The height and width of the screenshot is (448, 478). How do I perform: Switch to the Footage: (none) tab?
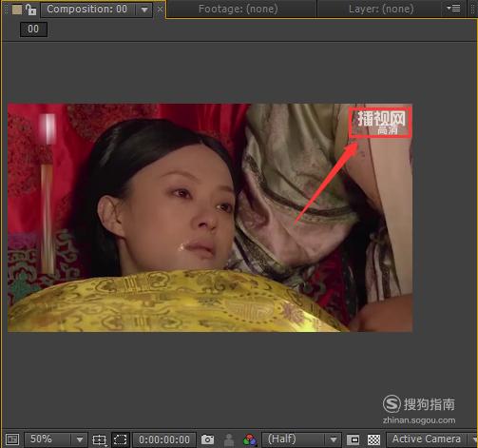pos(238,9)
